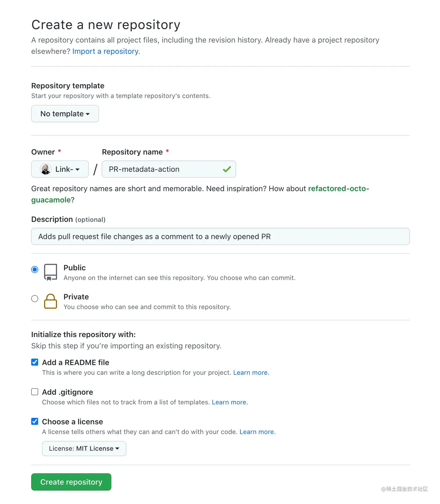Click Learn more next to README description
Image resolution: width=440 pixels, height=504 pixels.
(251, 373)
